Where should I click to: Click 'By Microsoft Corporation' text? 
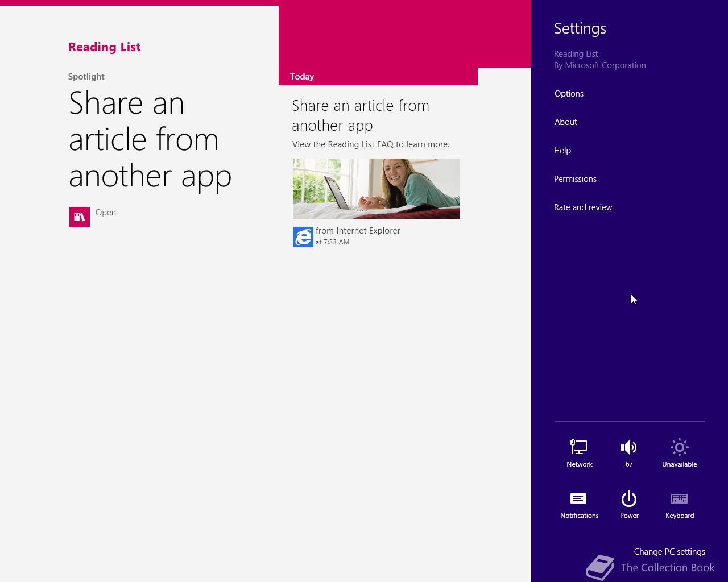[x=600, y=65]
